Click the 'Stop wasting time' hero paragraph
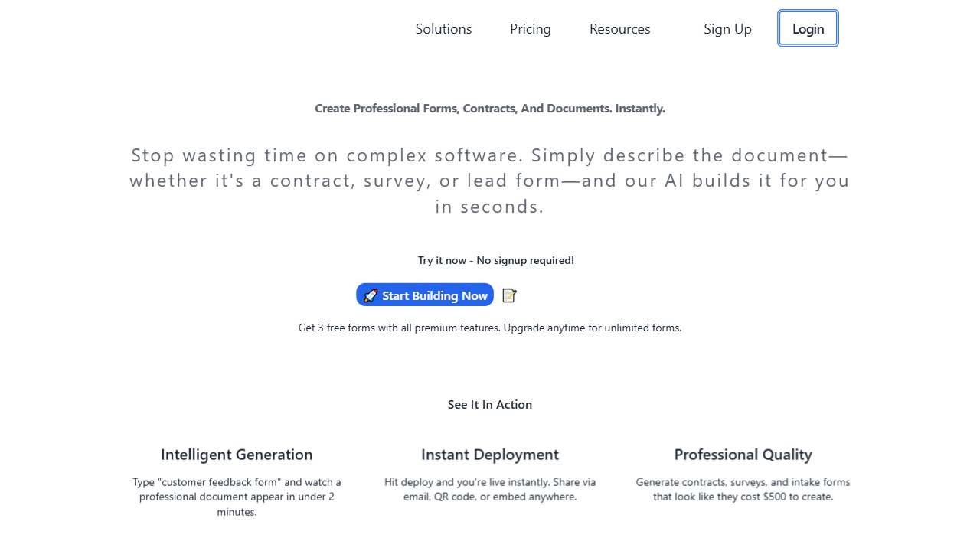The width and height of the screenshot is (980, 551). coord(490,181)
